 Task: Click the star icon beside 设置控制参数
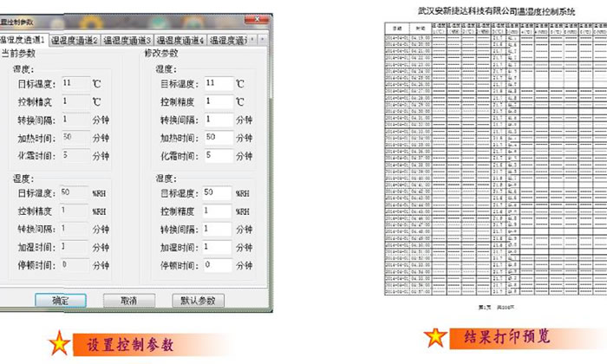click(x=59, y=342)
